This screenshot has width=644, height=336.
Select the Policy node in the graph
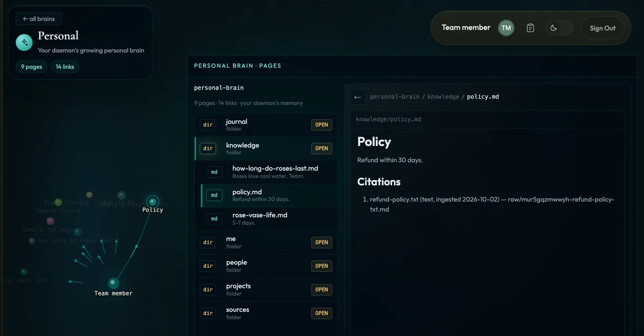coord(152,202)
